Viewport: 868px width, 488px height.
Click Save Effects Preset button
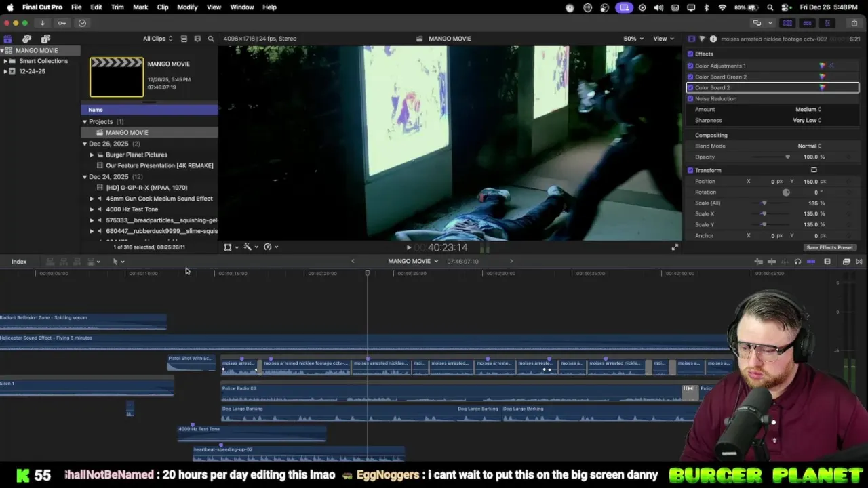tap(829, 247)
